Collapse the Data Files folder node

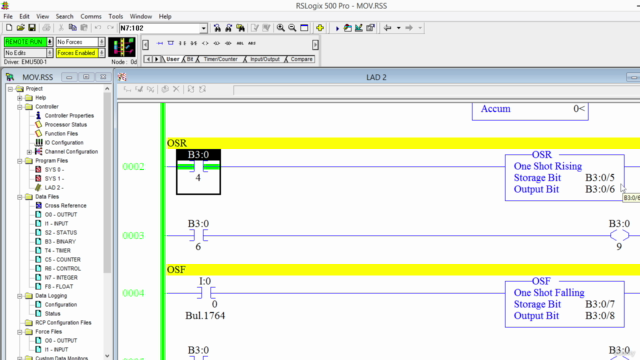tap(20, 197)
